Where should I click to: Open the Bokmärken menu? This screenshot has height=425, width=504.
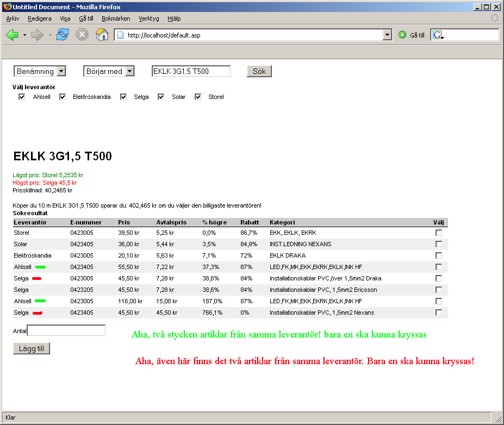116,18
